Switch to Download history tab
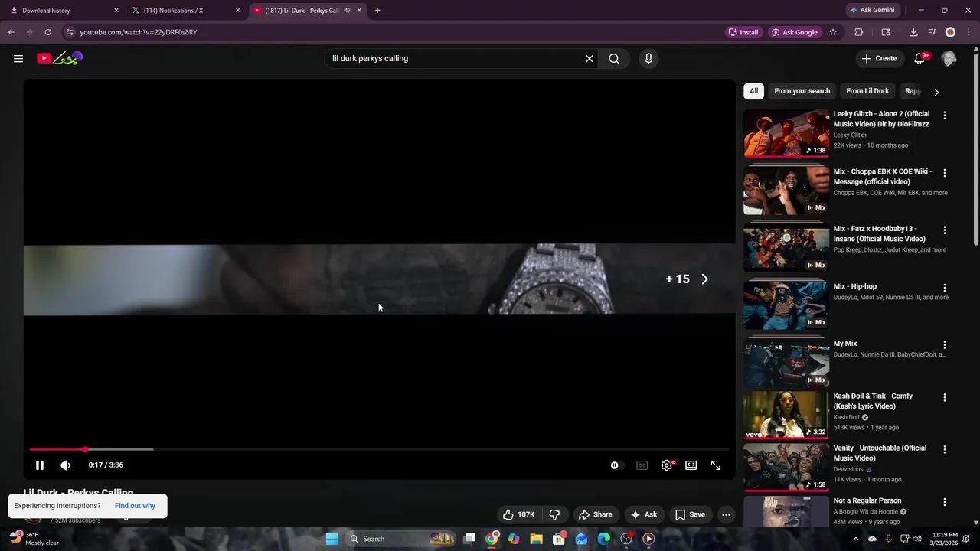980x551 pixels. coord(63,11)
